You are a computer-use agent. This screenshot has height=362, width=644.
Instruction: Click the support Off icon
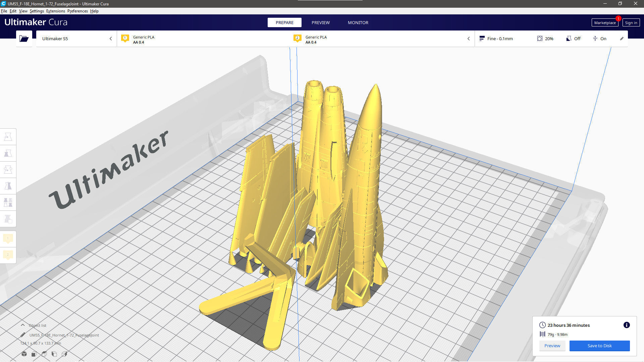click(569, 39)
